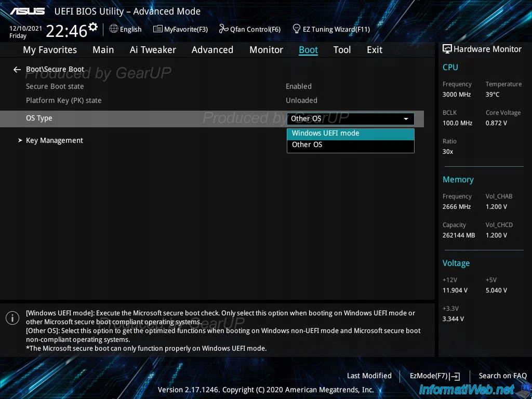
Task: Select Windows UEFI mode option
Action: (x=351, y=134)
